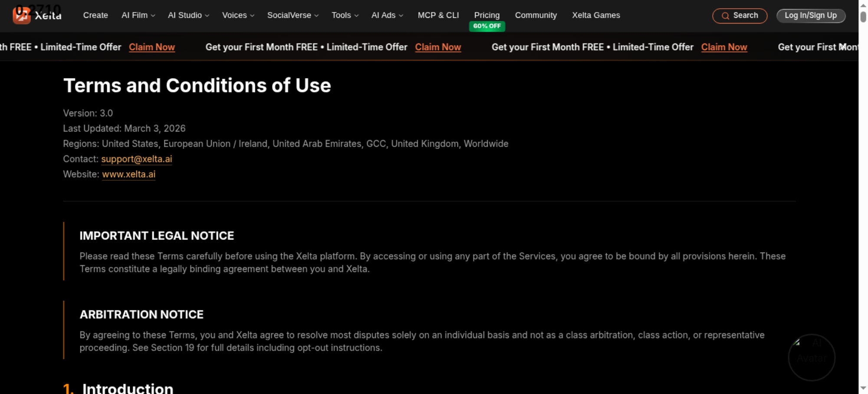Viewport: 868px width, 394px height.
Task: Close the promo banner with X icon
Action: [843, 46]
